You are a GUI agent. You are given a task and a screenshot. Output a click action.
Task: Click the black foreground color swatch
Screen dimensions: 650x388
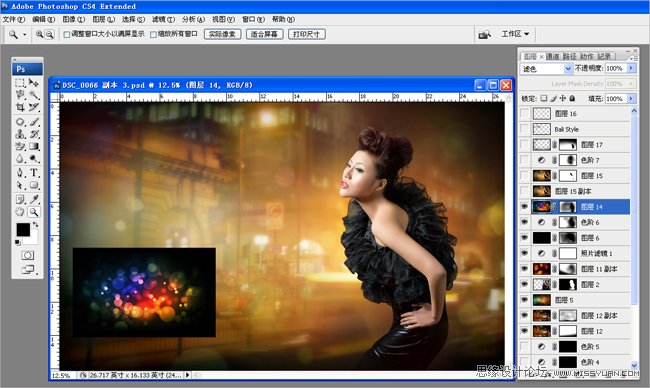(x=23, y=230)
